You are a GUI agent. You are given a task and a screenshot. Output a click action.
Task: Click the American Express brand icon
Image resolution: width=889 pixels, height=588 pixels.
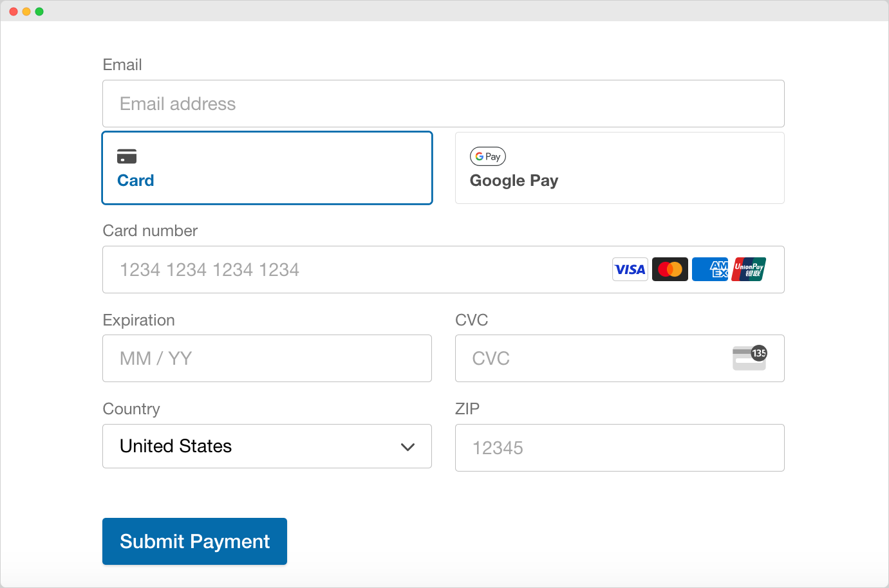tap(709, 269)
